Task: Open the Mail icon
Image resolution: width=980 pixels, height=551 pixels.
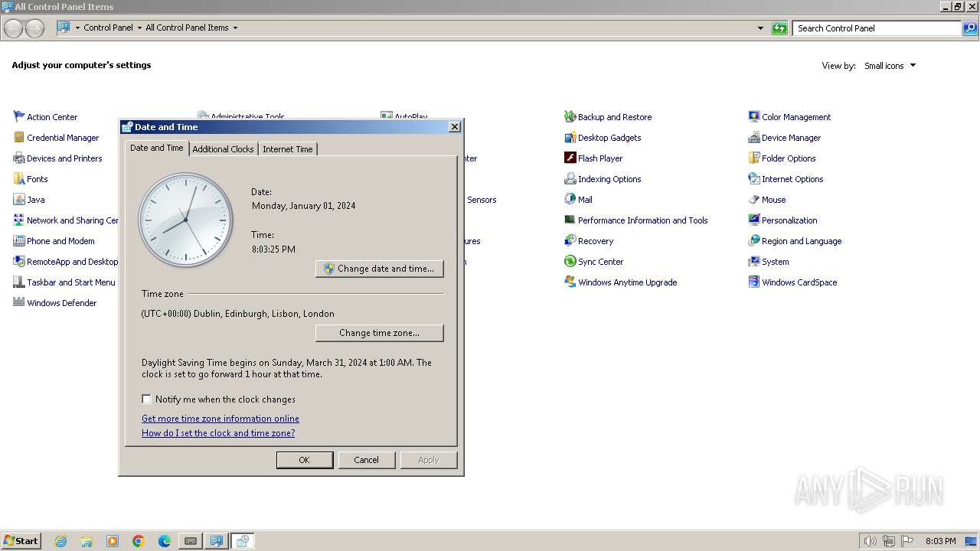Action: point(570,200)
